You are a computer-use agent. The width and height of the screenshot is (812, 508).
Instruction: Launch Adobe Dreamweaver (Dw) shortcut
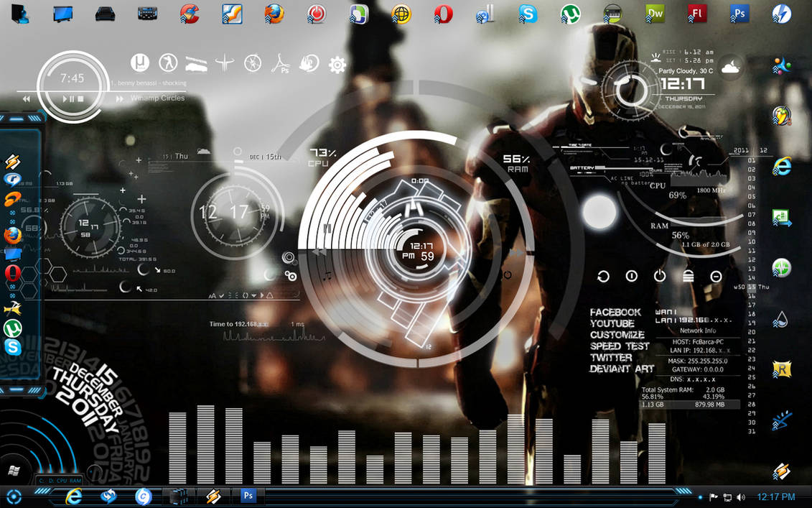[655, 14]
